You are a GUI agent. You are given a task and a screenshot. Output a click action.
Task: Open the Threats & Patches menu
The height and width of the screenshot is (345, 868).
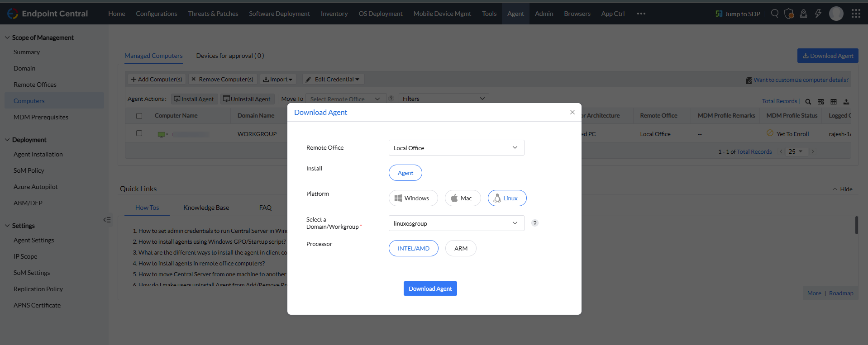tap(213, 14)
